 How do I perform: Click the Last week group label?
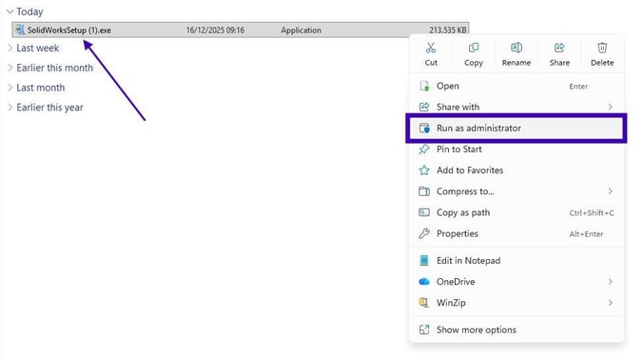[x=38, y=49]
